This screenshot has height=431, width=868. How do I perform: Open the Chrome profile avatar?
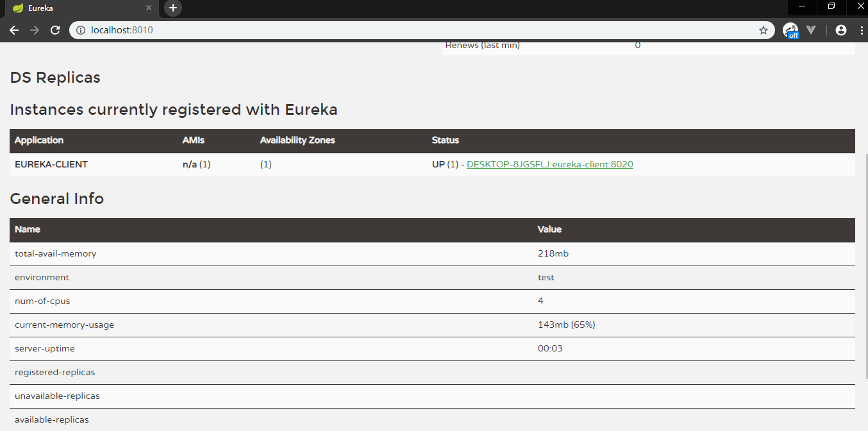tap(841, 30)
